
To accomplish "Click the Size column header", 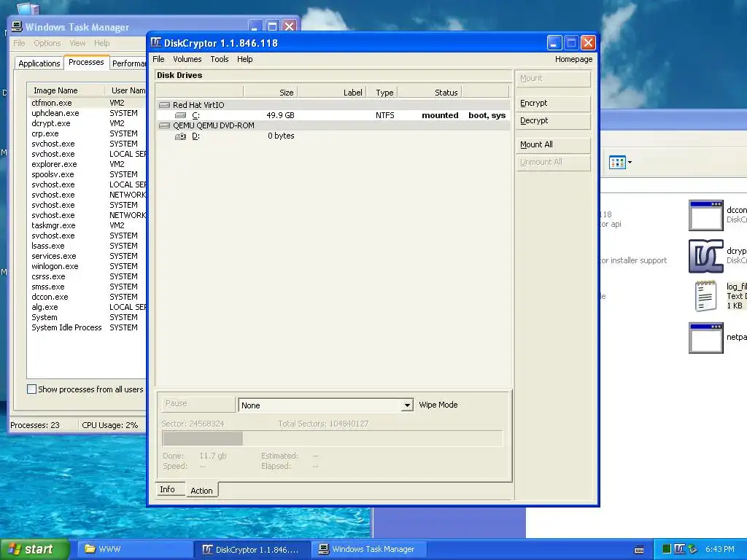I will pyautogui.click(x=271, y=93).
